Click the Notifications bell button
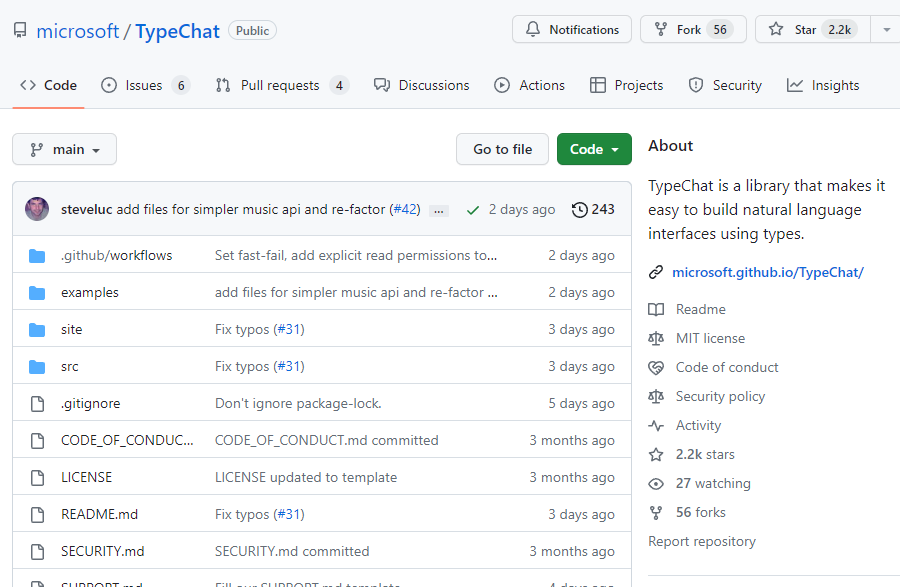The width and height of the screenshot is (900, 587). [572, 29]
